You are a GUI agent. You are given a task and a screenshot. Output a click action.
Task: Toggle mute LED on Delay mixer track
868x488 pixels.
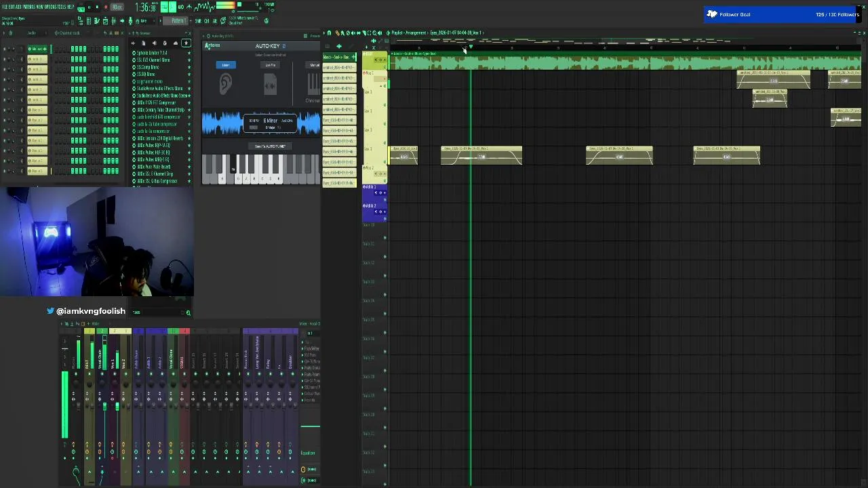pos(270,374)
